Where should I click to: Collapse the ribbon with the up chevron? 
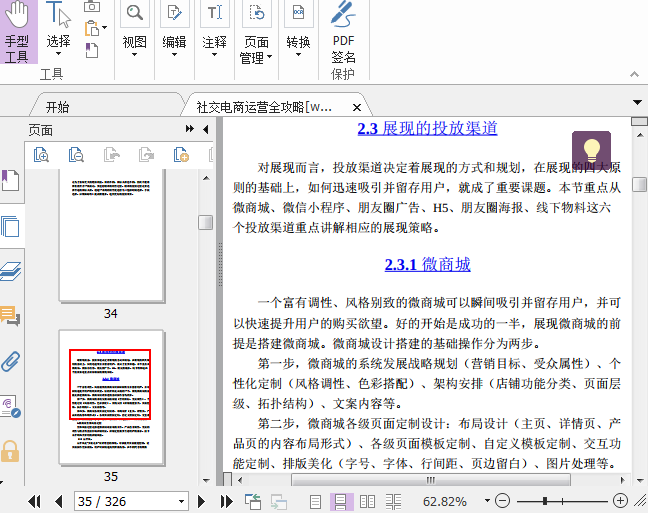pos(634,74)
